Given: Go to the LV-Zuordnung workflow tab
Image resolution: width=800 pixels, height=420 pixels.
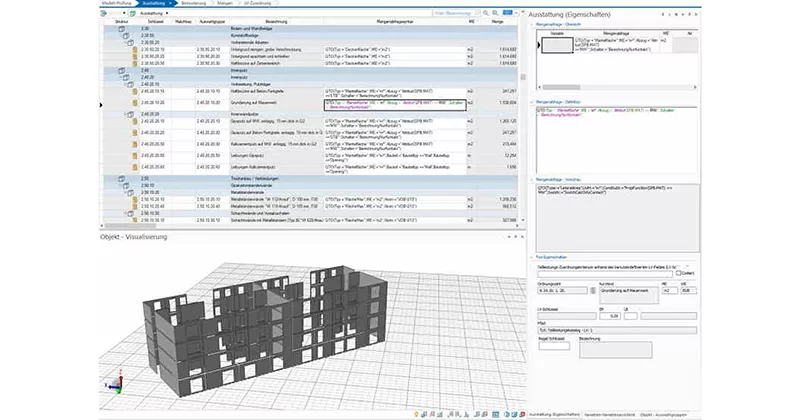Looking at the screenshot, I should coord(257,3).
